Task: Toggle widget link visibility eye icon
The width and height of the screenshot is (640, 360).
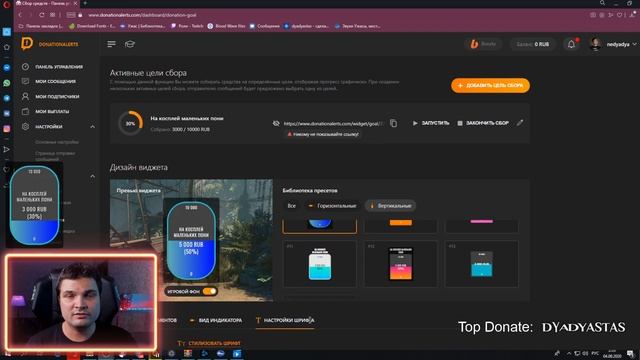Action: 276,123
